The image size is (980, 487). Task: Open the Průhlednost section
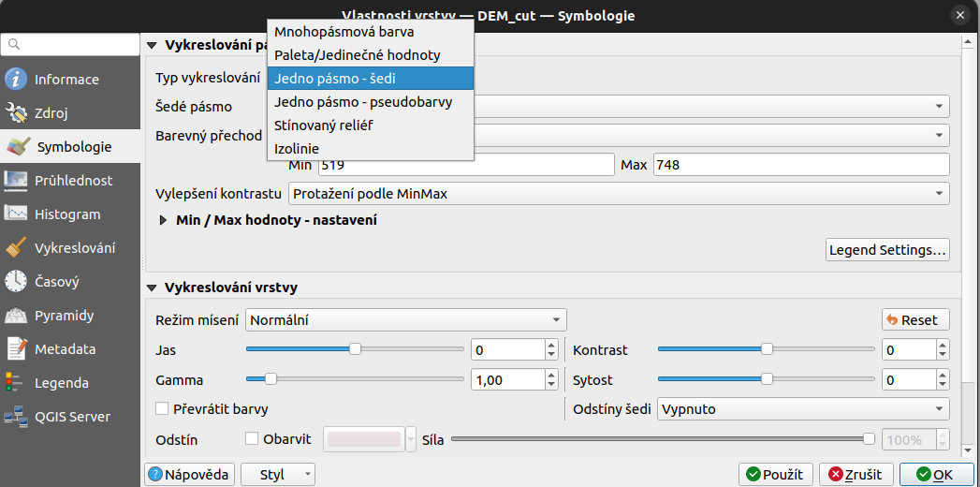(70, 181)
